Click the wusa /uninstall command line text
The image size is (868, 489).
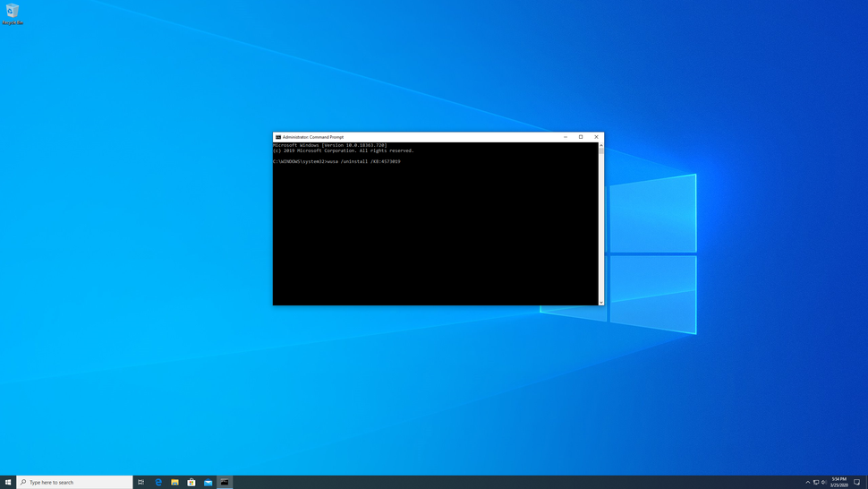[363, 162]
